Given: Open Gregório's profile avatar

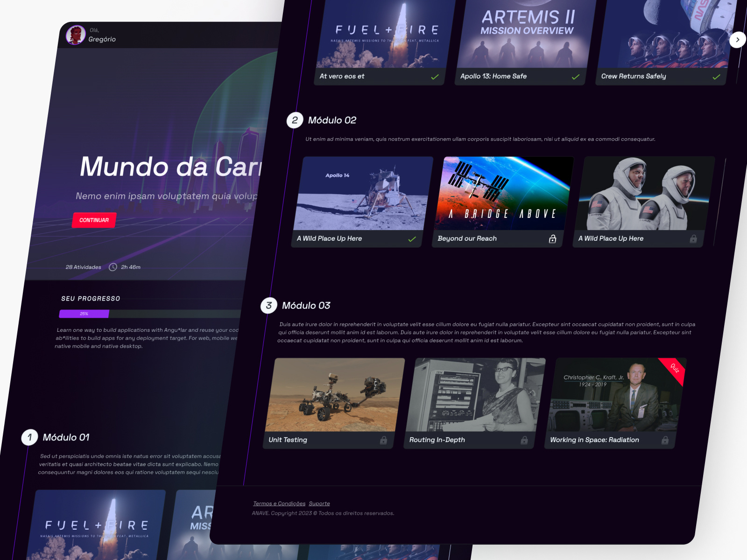Looking at the screenshot, I should [x=76, y=35].
